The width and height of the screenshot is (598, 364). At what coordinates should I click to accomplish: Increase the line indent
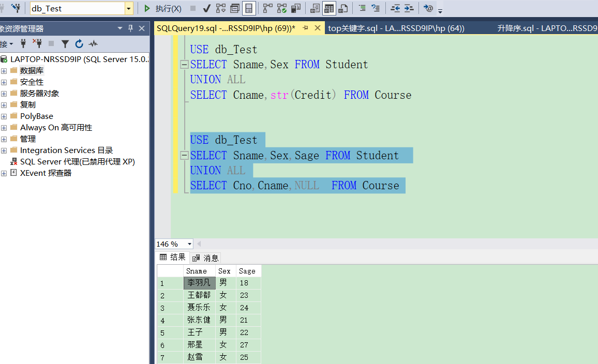tap(409, 8)
